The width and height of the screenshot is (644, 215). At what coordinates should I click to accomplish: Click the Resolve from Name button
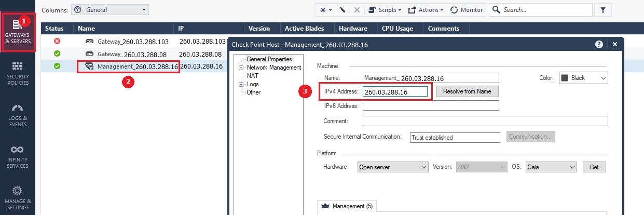tap(468, 91)
